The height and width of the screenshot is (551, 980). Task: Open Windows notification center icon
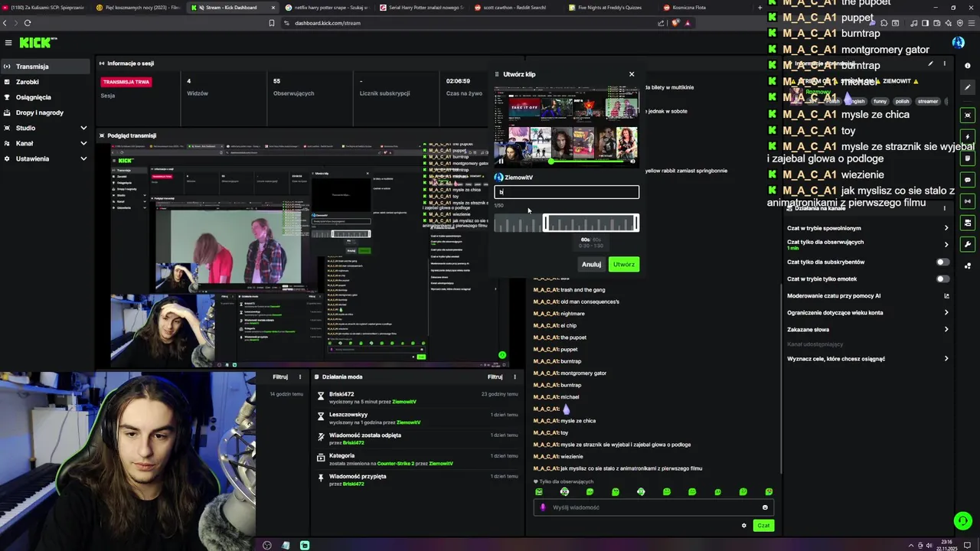pos(968,546)
